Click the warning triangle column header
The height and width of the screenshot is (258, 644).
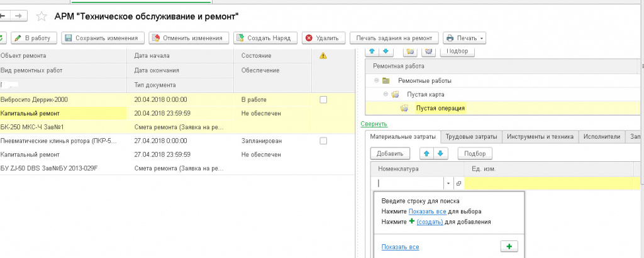tap(323, 56)
